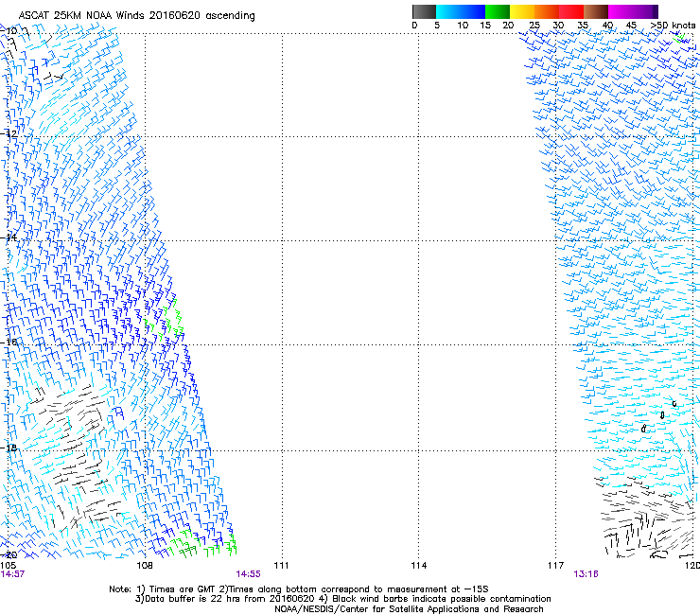Click the purple timestamp 14:55
The height and width of the screenshot is (615, 700).
(x=248, y=574)
